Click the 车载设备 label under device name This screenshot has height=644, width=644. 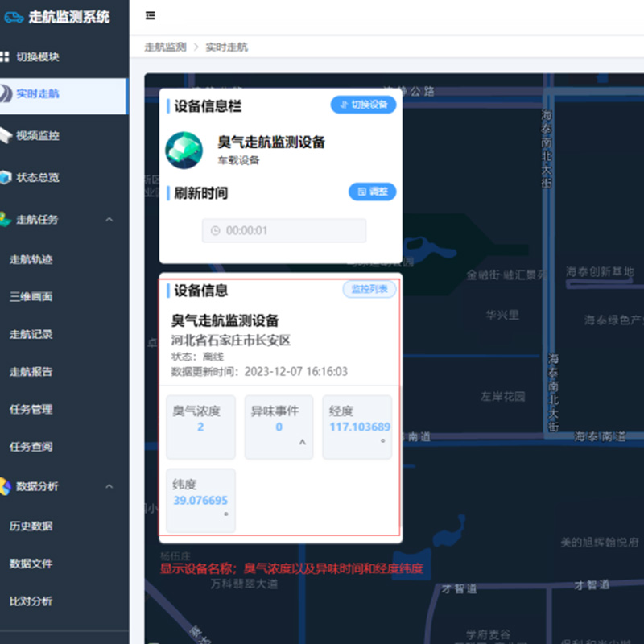click(x=238, y=160)
